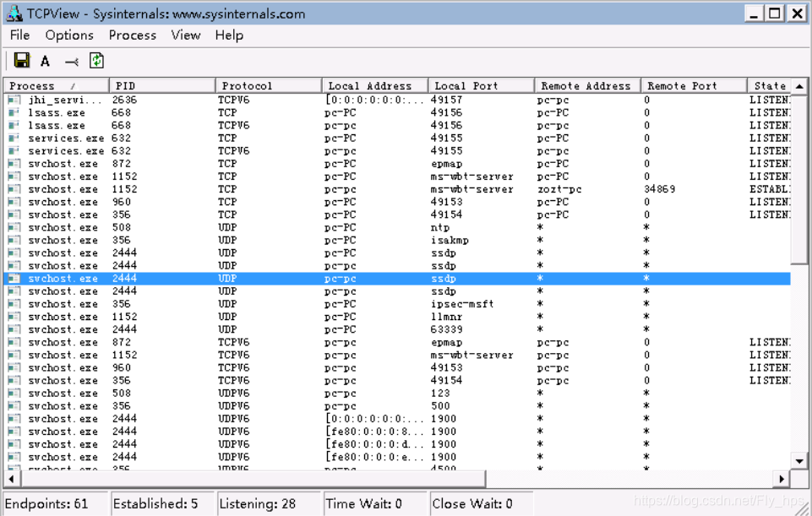Click local port 63339 cell
The image size is (812, 516).
click(x=446, y=329)
